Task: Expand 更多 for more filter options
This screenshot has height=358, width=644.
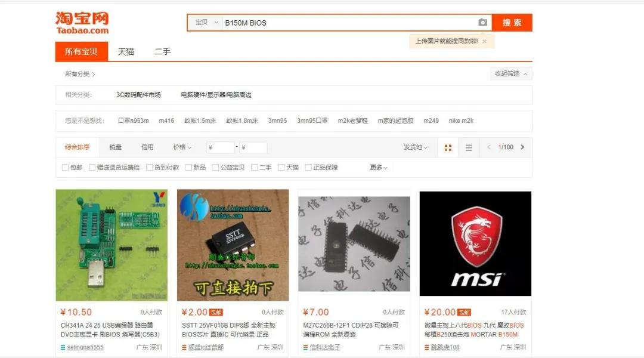Action: click(x=377, y=167)
